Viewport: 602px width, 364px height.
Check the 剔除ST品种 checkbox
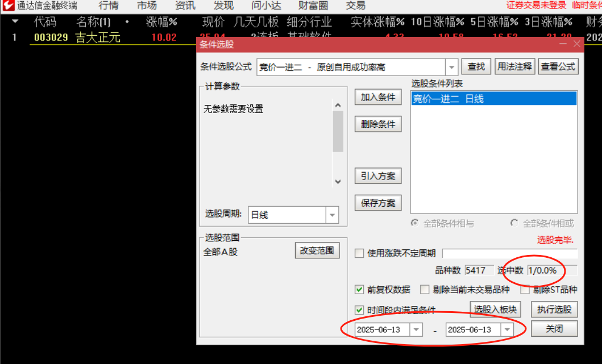point(525,290)
